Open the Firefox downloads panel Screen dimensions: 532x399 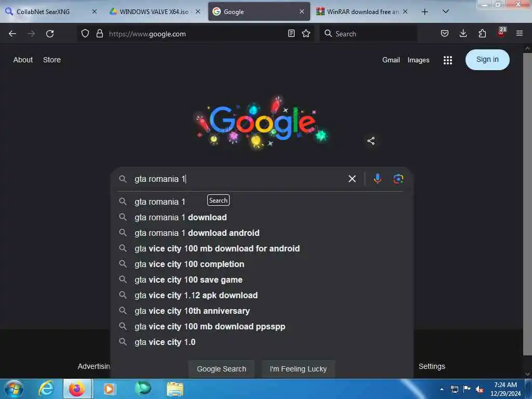463,34
